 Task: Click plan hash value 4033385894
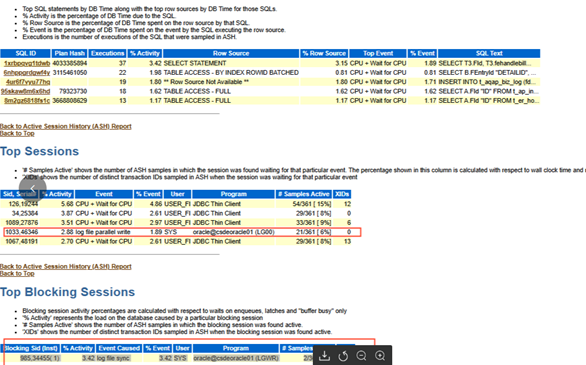coord(70,63)
